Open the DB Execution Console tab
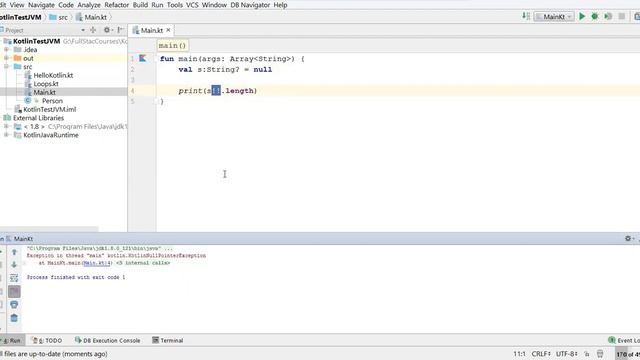The height and width of the screenshot is (360, 640). pos(107,340)
